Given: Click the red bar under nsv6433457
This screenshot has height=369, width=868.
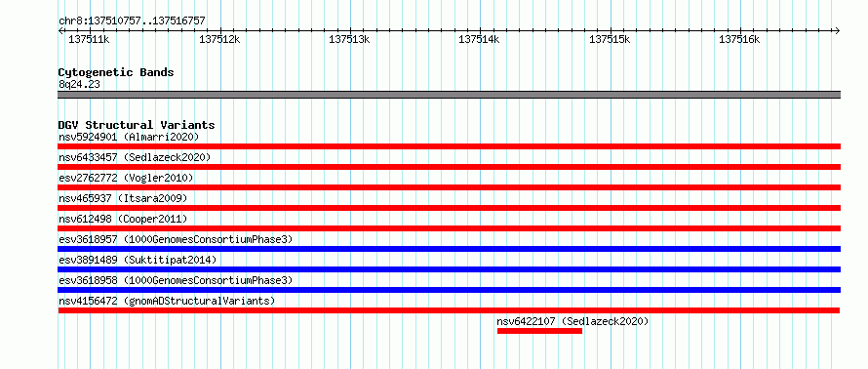Looking at the screenshot, I should pyautogui.click(x=449, y=167).
